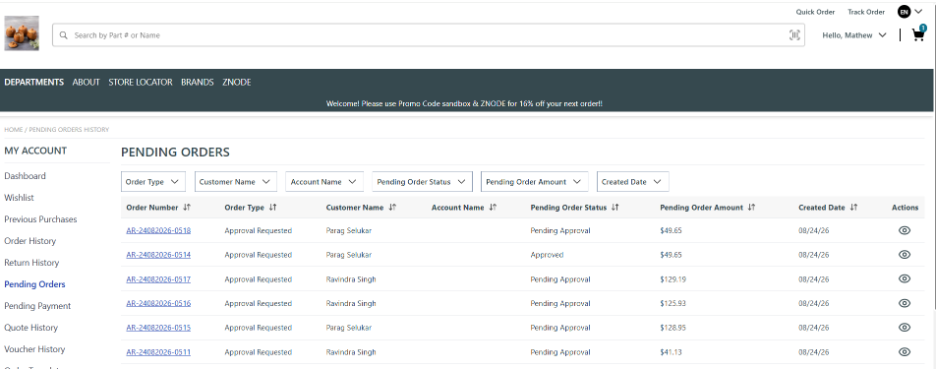Expand the Order Type filter dropdown
The height and width of the screenshot is (369, 936).
[x=153, y=182]
